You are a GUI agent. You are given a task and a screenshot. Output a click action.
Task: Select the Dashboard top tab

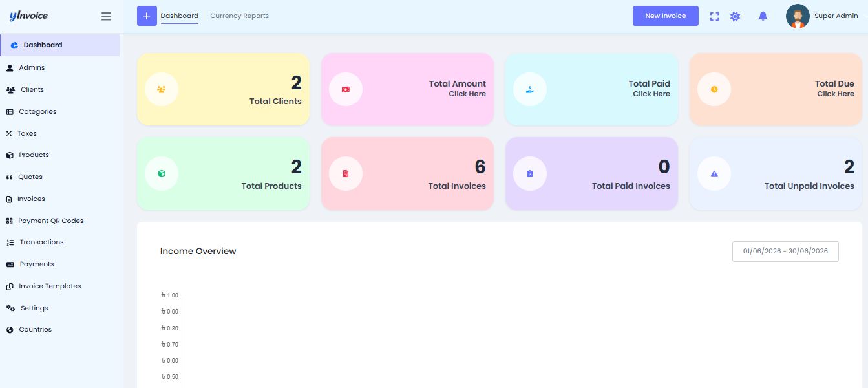[180, 16]
